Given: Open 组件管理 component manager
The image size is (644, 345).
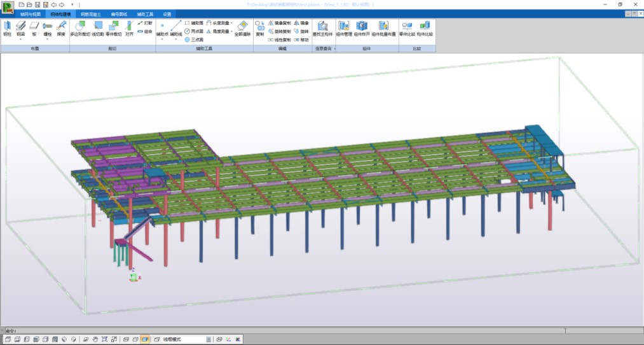Looking at the screenshot, I should click(344, 28).
